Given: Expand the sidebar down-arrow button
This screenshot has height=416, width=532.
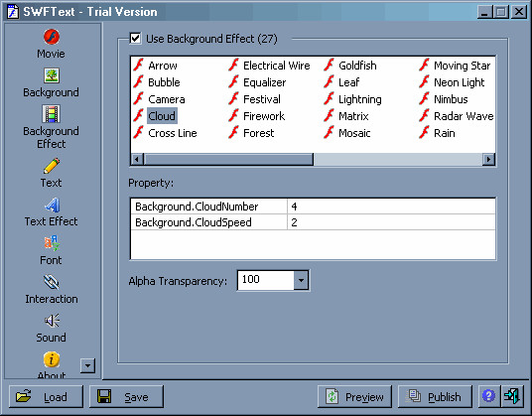Looking at the screenshot, I should 88,365.
